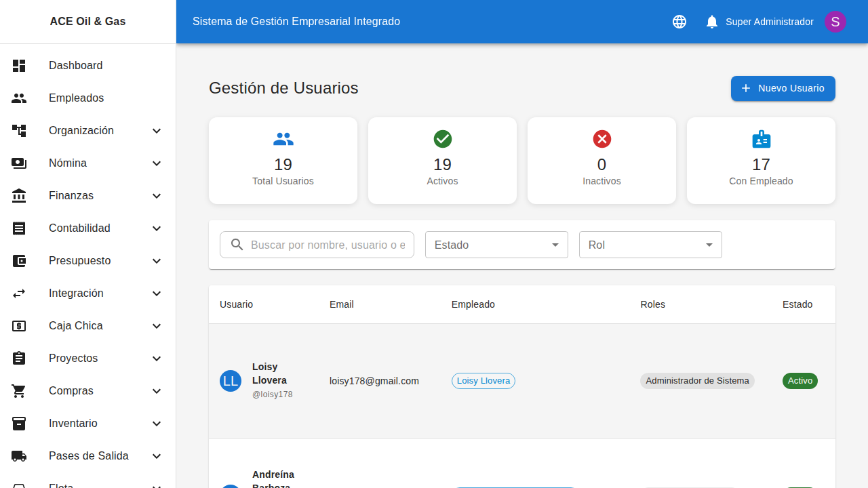This screenshot has width=868, height=488.
Task: Select the Empleados sidebar icon
Action: point(19,98)
